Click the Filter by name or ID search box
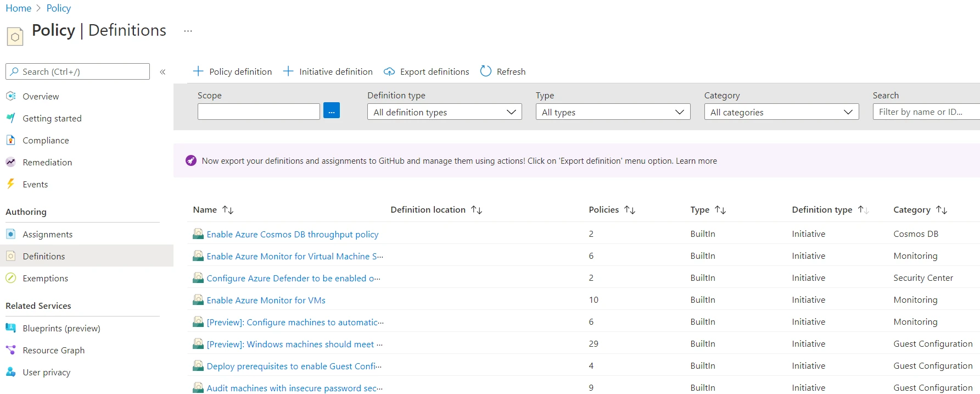 click(x=926, y=112)
